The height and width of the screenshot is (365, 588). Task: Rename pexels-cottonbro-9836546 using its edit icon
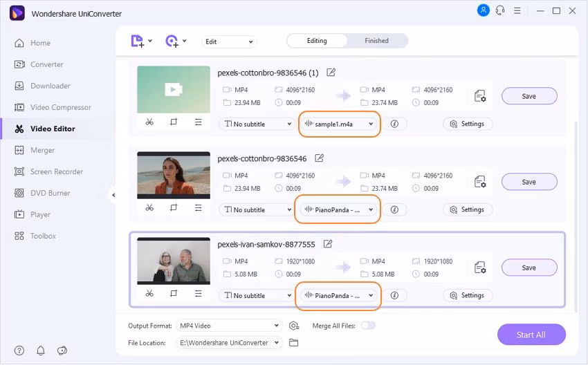[319, 158]
